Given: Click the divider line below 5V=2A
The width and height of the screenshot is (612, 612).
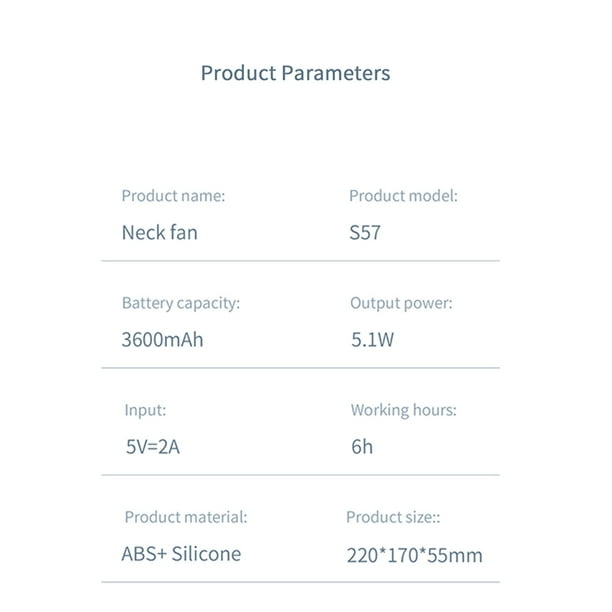Looking at the screenshot, I should pyautogui.click(x=301, y=475).
